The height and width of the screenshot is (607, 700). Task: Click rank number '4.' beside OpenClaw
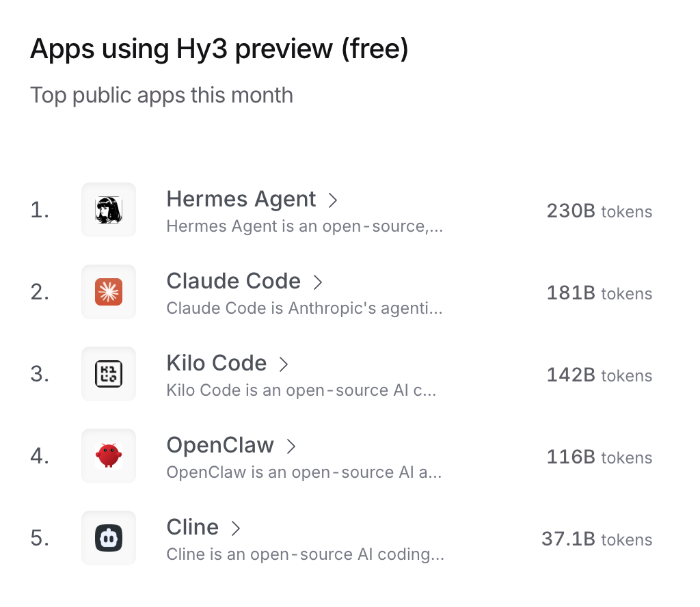pyautogui.click(x=40, y=456)
